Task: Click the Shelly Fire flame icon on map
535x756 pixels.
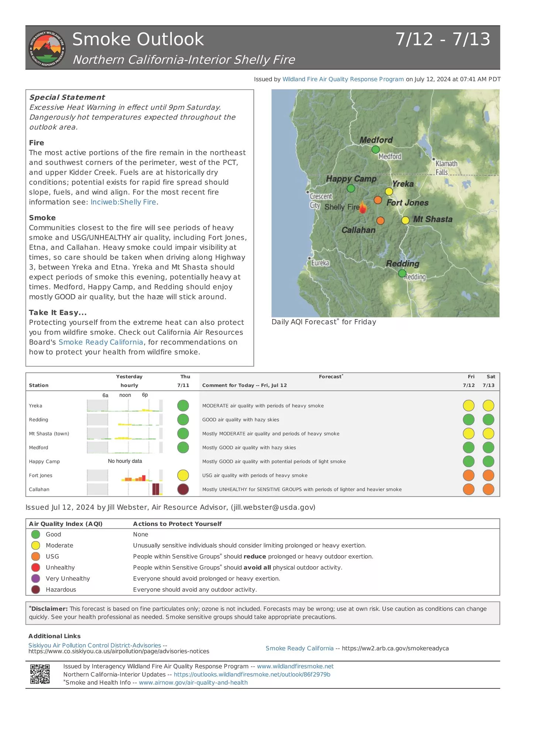Action: [363, 208]
